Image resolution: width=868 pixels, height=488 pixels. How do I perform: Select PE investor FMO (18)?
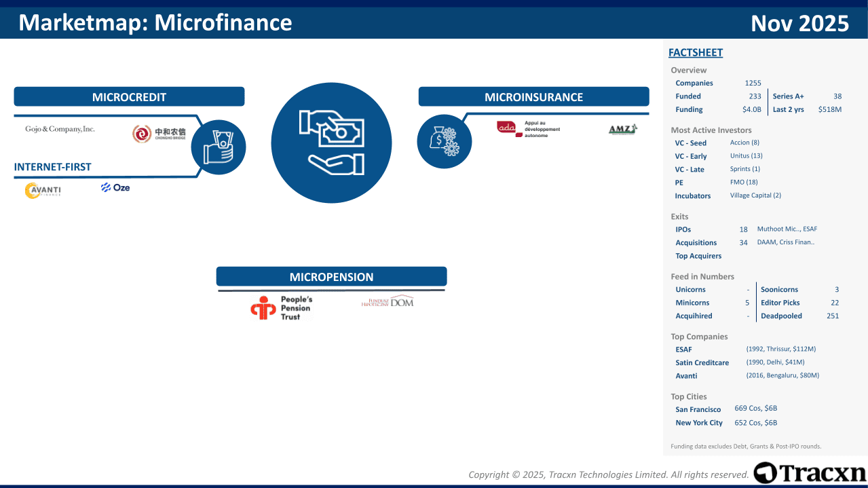pyautogui.click(x=744, y=182)
